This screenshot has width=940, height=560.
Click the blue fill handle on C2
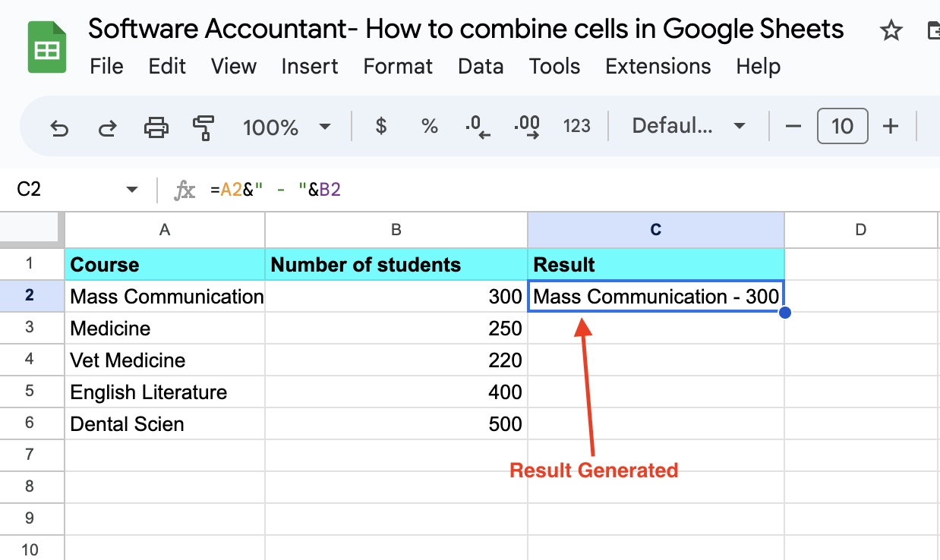click(x=785, y=312)
